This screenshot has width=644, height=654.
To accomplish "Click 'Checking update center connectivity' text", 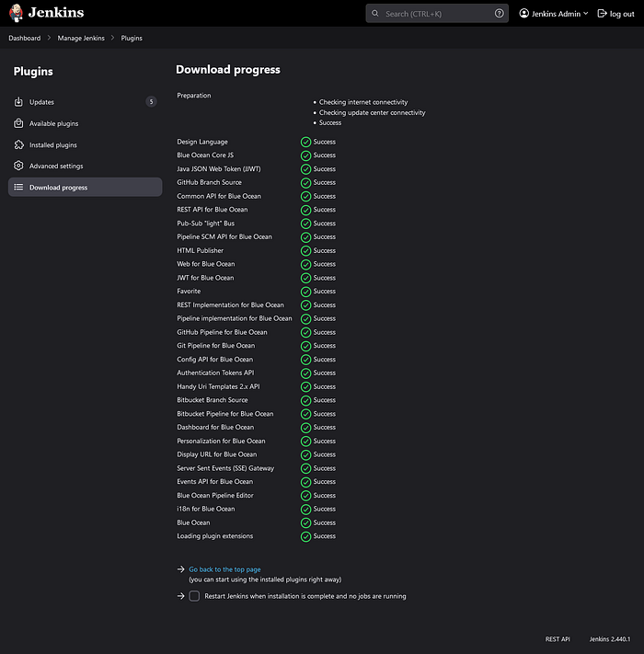I will (372, 112).
